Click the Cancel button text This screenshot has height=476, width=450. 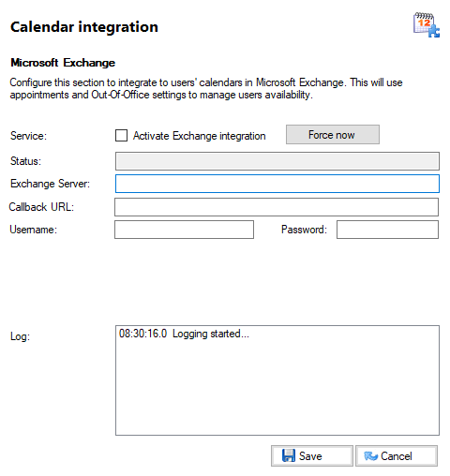click(397, 456)
